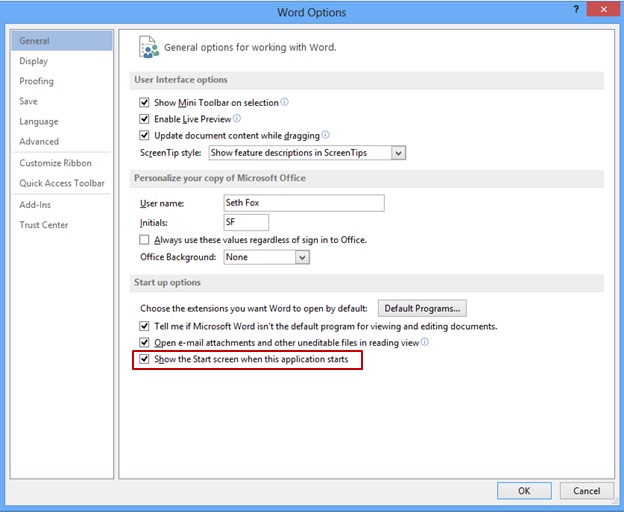Click the info icon beside Show Mini Toolbar
The height and width of the screenshot is (512, 624).
[285, 102]
